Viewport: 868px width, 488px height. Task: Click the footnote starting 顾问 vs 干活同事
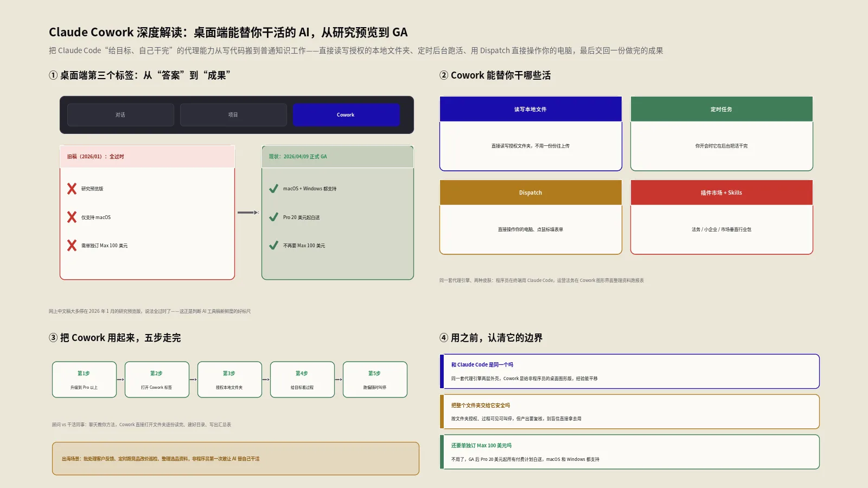pos(142,425)
